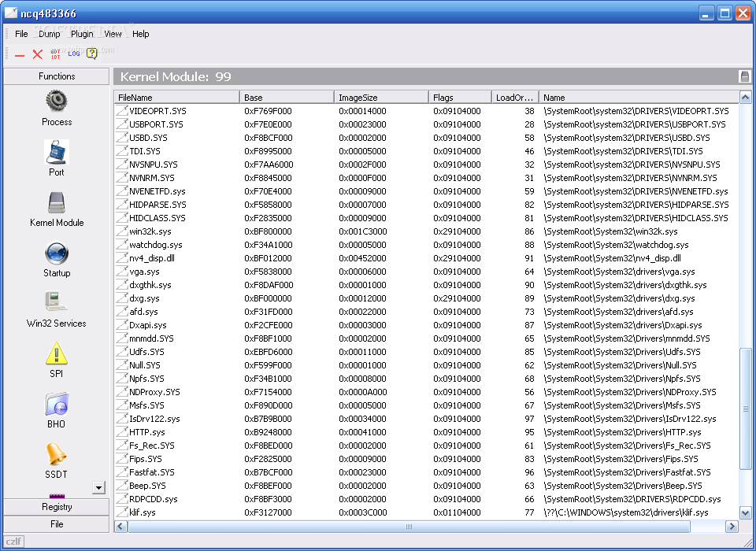Sort by the Base column header

(287, 98)
